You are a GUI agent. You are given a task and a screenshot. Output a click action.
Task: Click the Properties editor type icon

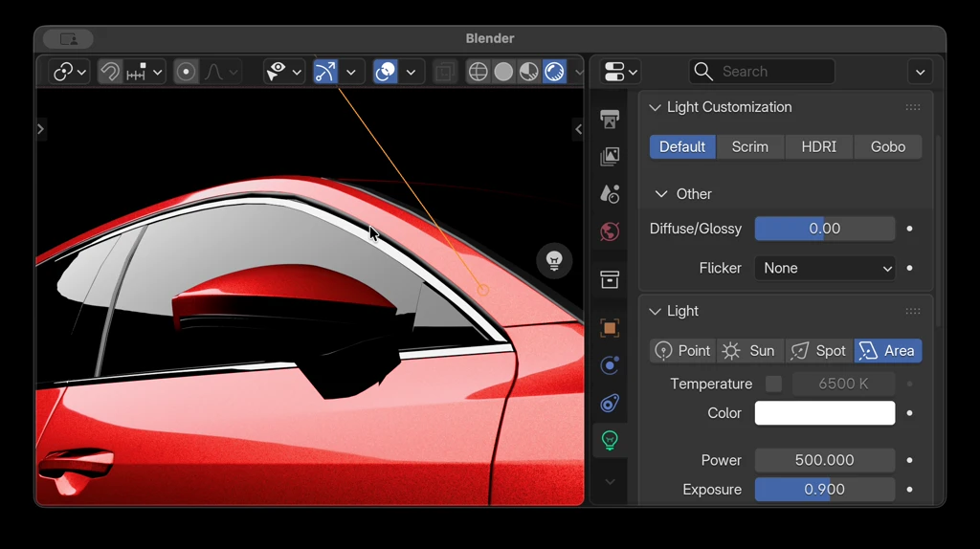[614, 72]
